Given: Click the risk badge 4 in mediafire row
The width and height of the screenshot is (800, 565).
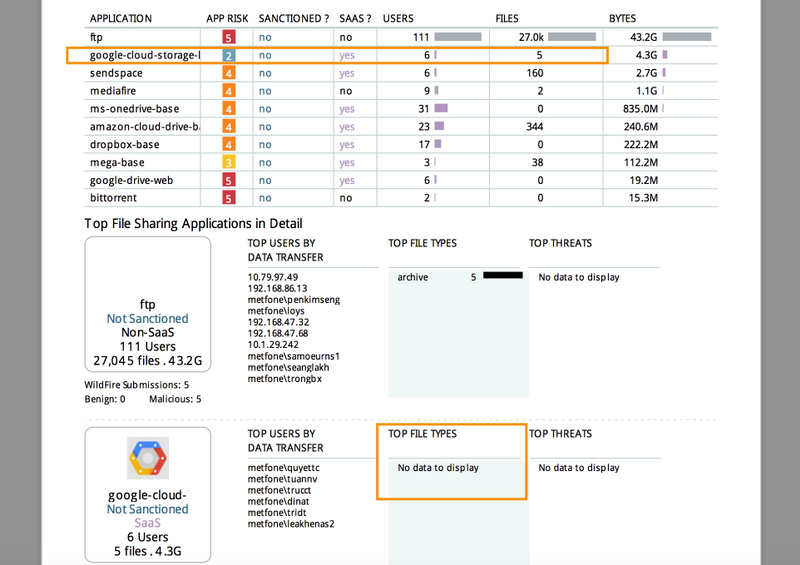Looking at the screenshot, I should click(x=229, y=91).
